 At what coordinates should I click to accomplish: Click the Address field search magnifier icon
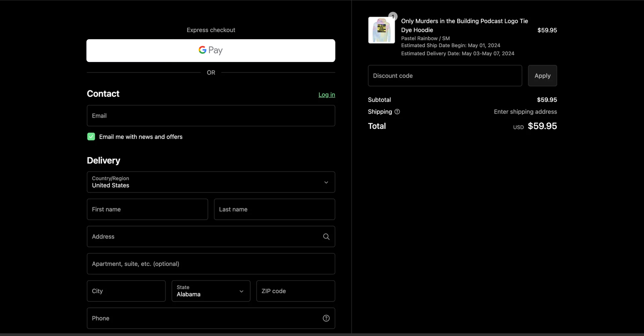coord(326,237)
